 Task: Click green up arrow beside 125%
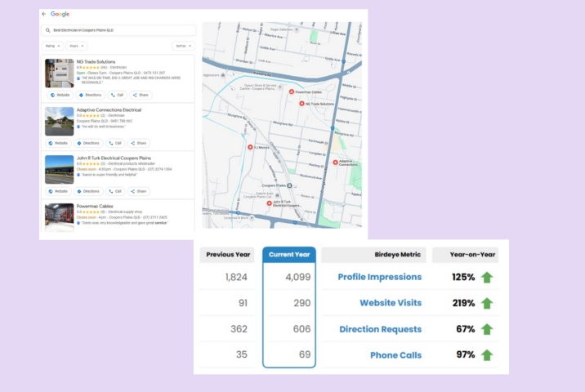point(486,278)
